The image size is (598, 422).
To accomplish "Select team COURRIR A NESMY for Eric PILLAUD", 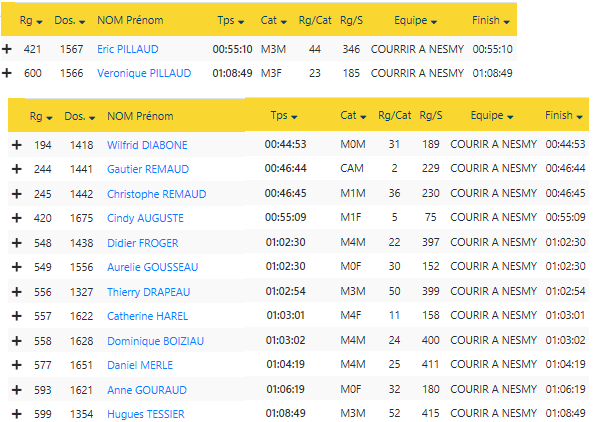I will click(417, 49).
